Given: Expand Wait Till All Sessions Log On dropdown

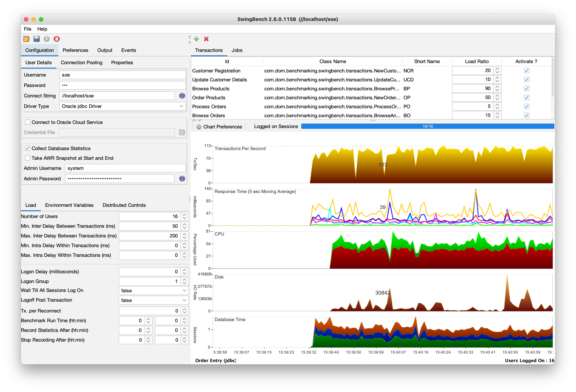Looking at the screenshot, I should (x=153, y=291).
